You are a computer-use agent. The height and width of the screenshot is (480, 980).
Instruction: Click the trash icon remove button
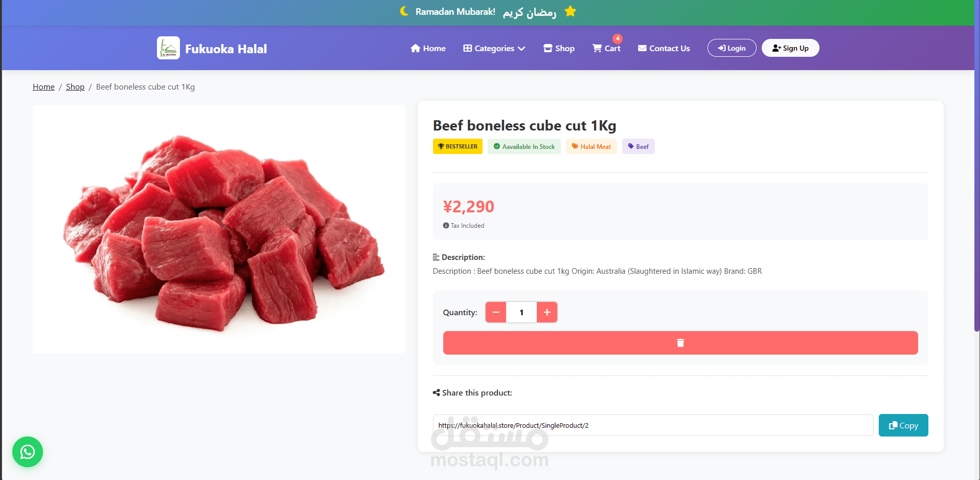680,343
